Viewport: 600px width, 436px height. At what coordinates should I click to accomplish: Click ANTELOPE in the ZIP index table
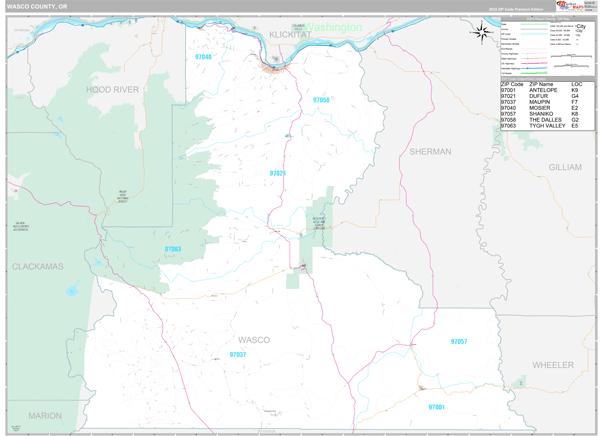click(543, 90)
